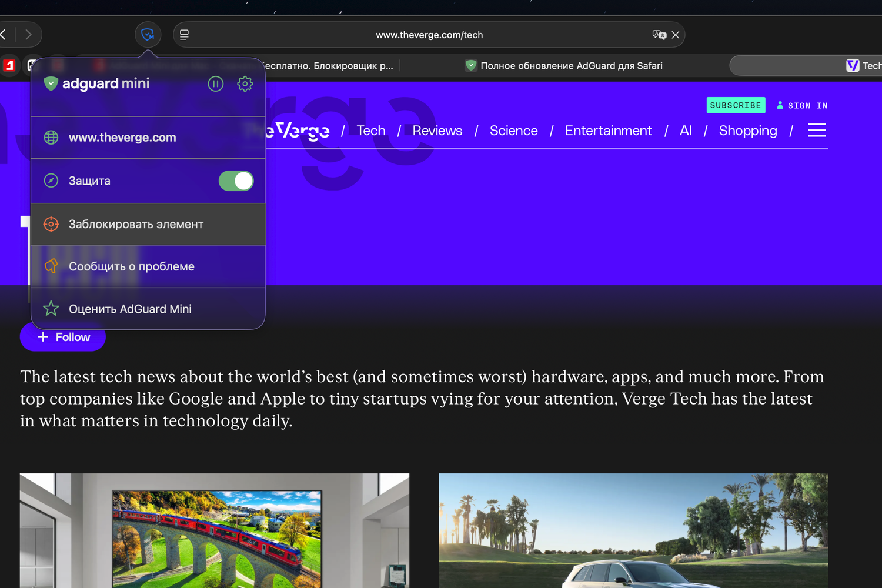Open AdGuard Mini settings gear
Screen dimensions: 882x588
tap(245, 84)
